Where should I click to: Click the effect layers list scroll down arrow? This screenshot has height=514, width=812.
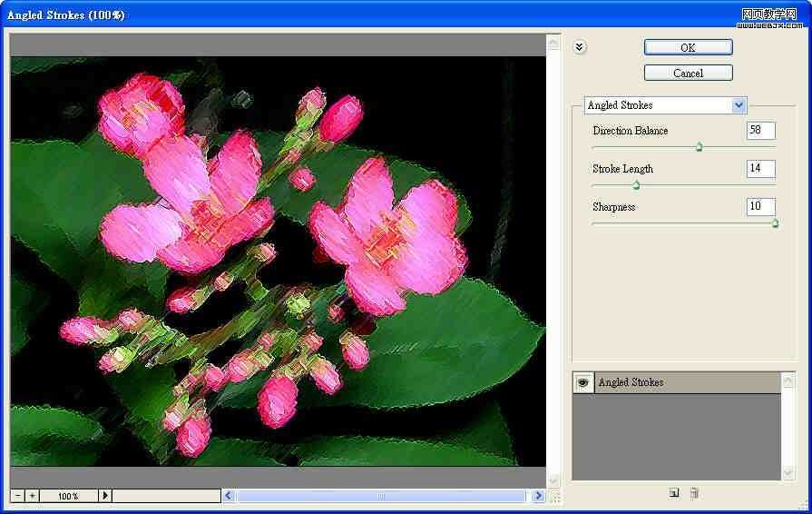point(788,472)
